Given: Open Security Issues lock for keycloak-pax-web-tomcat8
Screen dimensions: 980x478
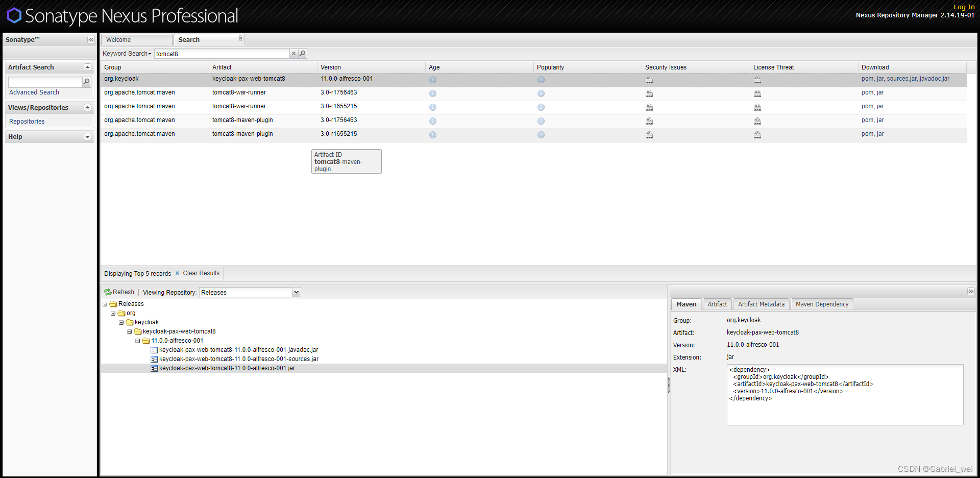Looking at the screenshot, I should [649, 80].
